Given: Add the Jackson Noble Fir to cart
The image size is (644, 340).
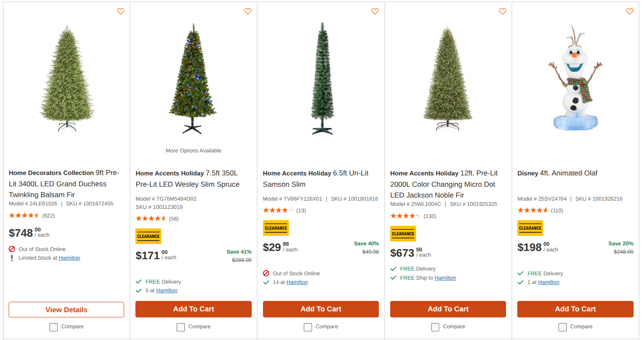Looking at the screenshot, I should point(448,309).
